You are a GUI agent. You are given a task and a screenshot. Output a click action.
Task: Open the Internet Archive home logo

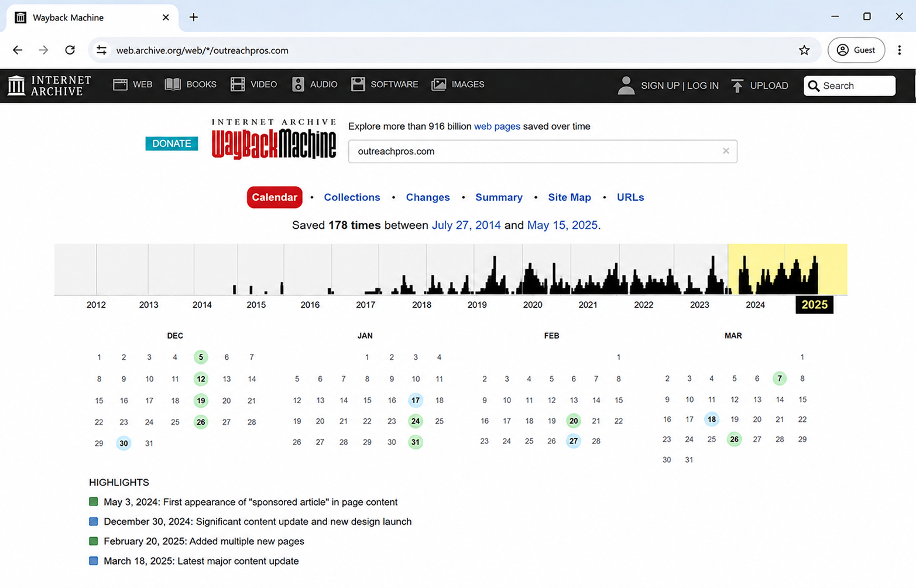click(x=50, y=85)
